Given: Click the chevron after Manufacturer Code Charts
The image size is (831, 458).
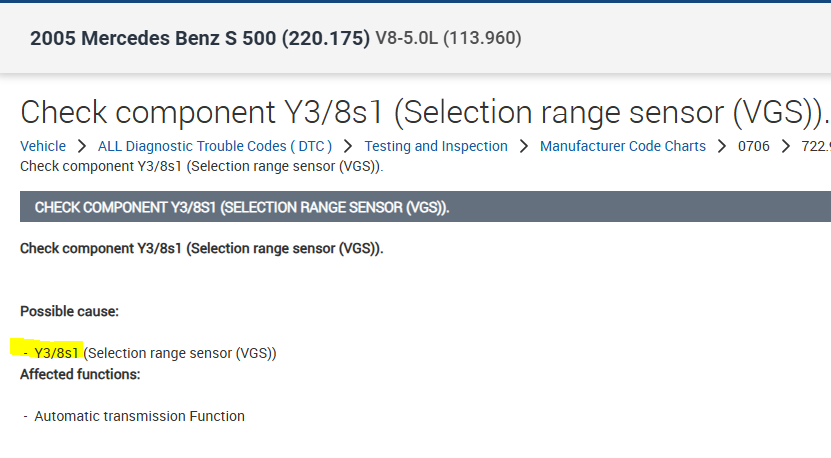Looking at the screenshot, I should click(722, 147).
